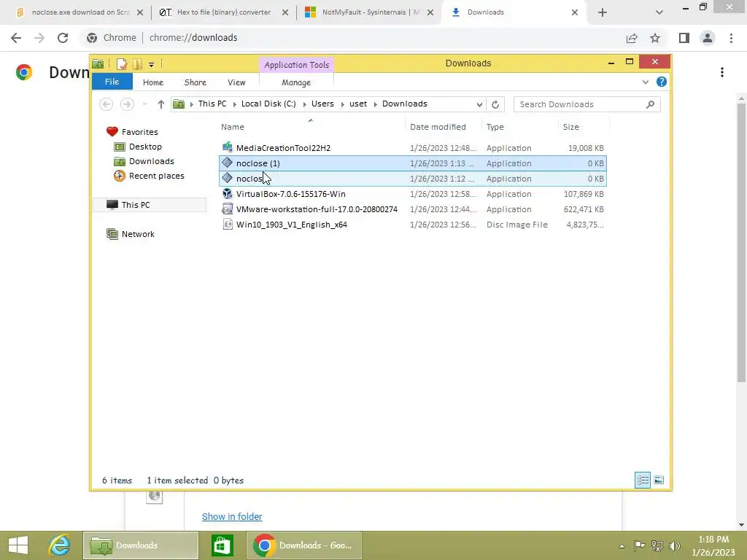747x560 pixels.
Task: Open the Chrome profile avatar icon
Action: point(708,38)
